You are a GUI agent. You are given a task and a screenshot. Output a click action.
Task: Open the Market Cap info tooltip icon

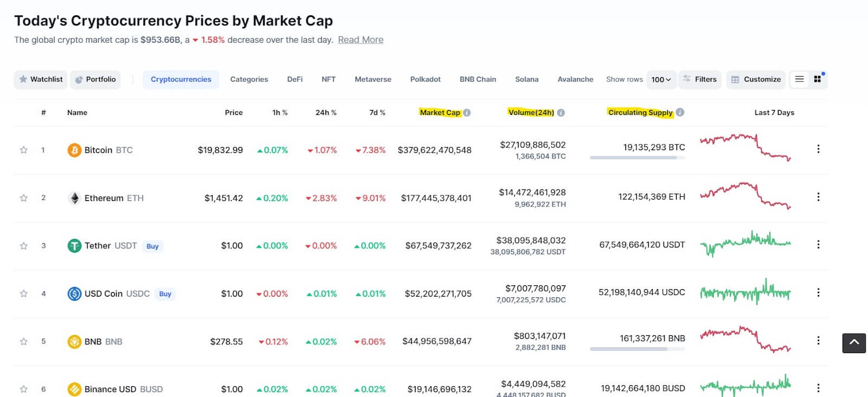pyautogui.click(x=467, y=113)
